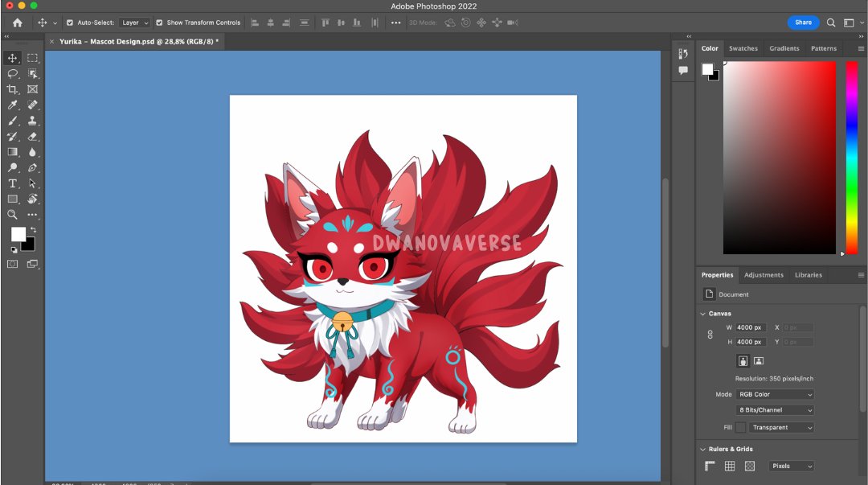Screen dimensions: 868x485
Task: Align bottom edges in options bar
Action: pyautogui.click(x=357, y=23)
